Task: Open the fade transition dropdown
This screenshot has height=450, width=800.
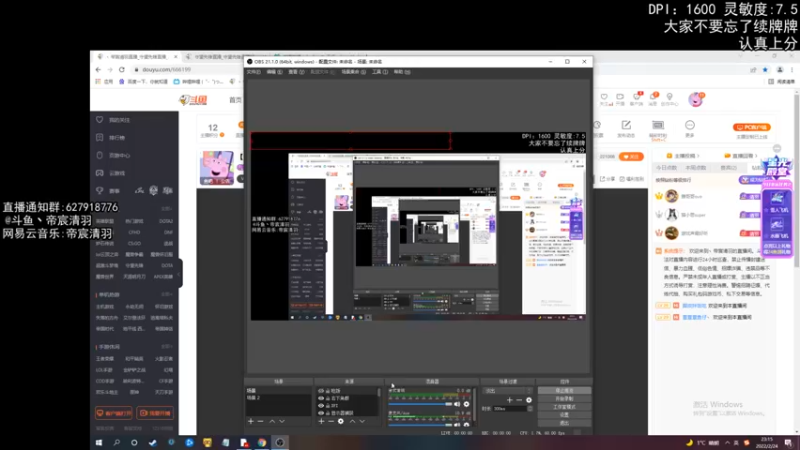Action: (x=509, y=391)
